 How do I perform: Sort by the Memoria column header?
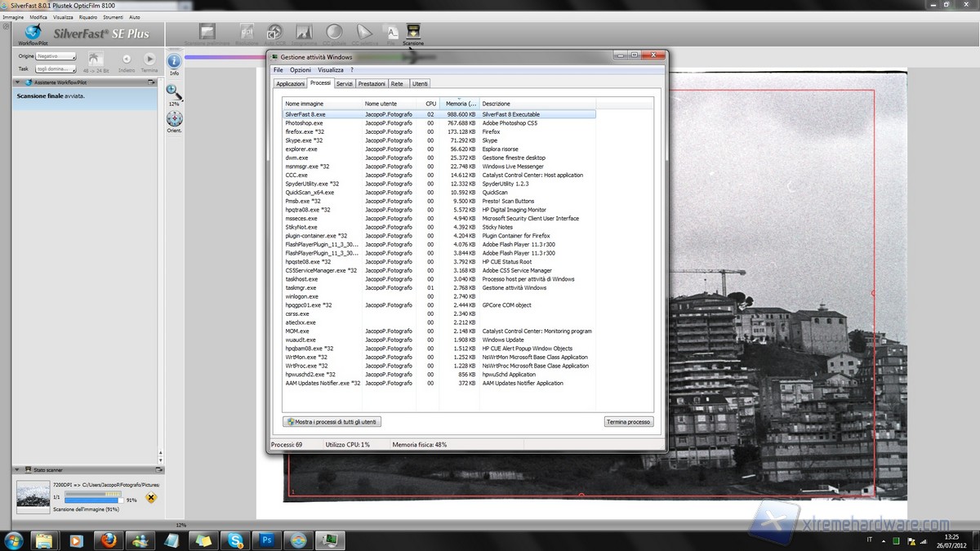460,104
